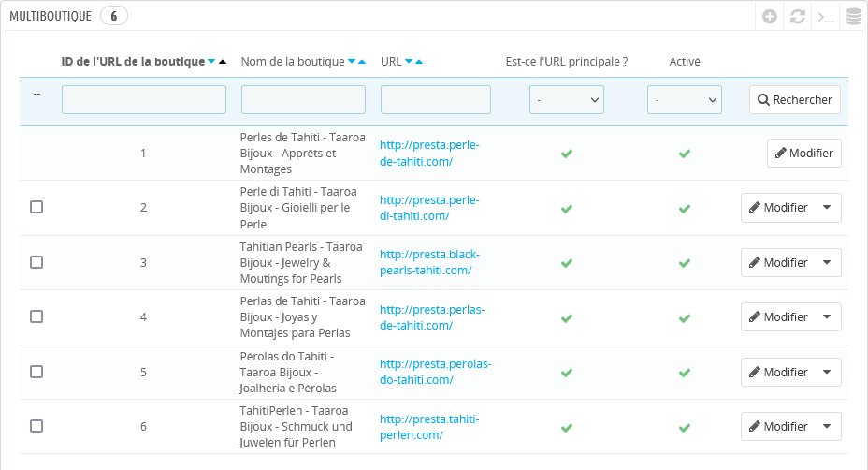The width and height of the screenshot is (868, 470).
Task: Focus the URL filter field
Action: click(x=436, y=100)
